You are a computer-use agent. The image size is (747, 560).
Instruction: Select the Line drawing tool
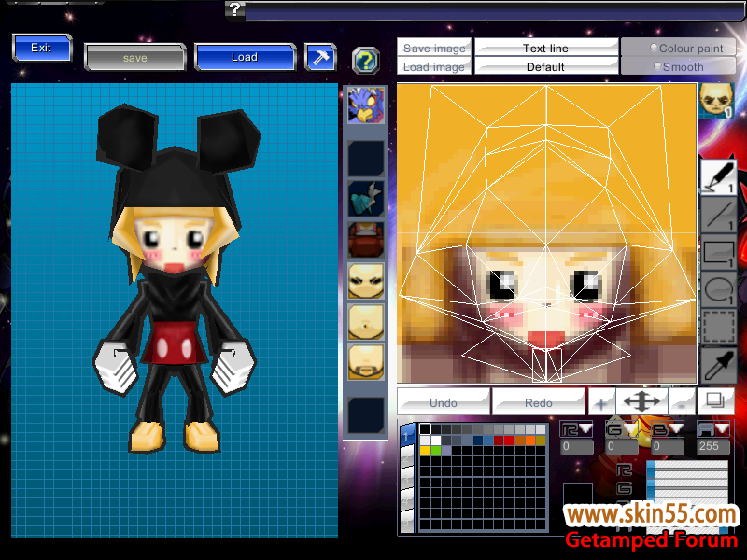718,215
